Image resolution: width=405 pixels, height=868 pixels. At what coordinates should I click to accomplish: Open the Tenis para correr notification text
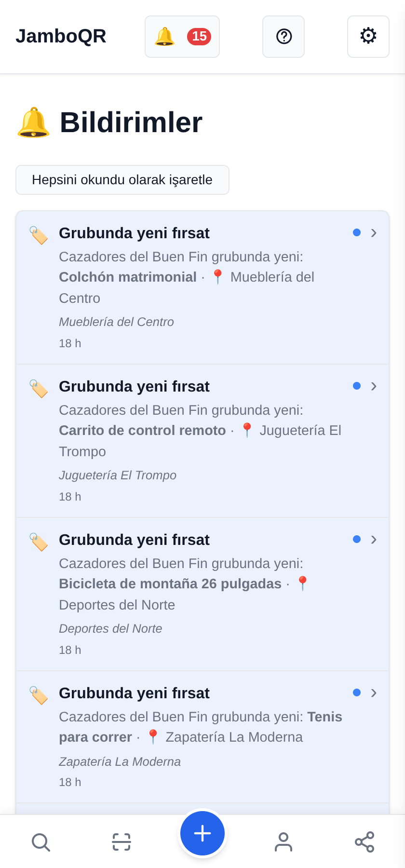click(201, 727)
